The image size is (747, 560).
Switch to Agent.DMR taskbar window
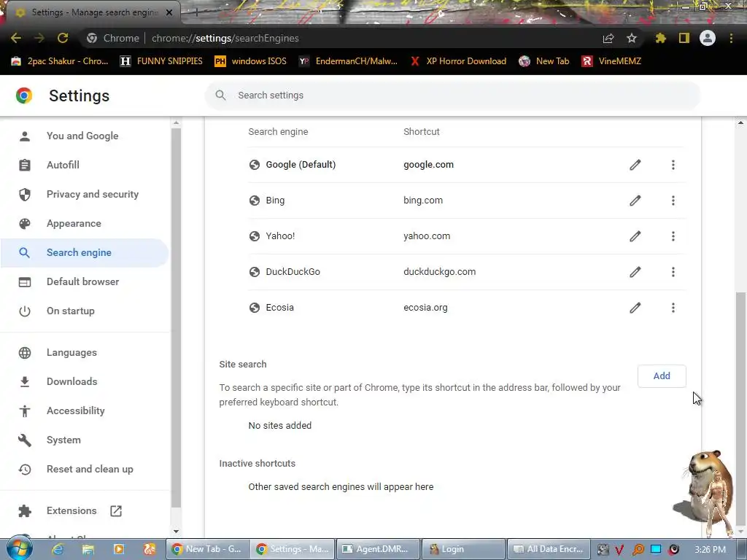378,549
